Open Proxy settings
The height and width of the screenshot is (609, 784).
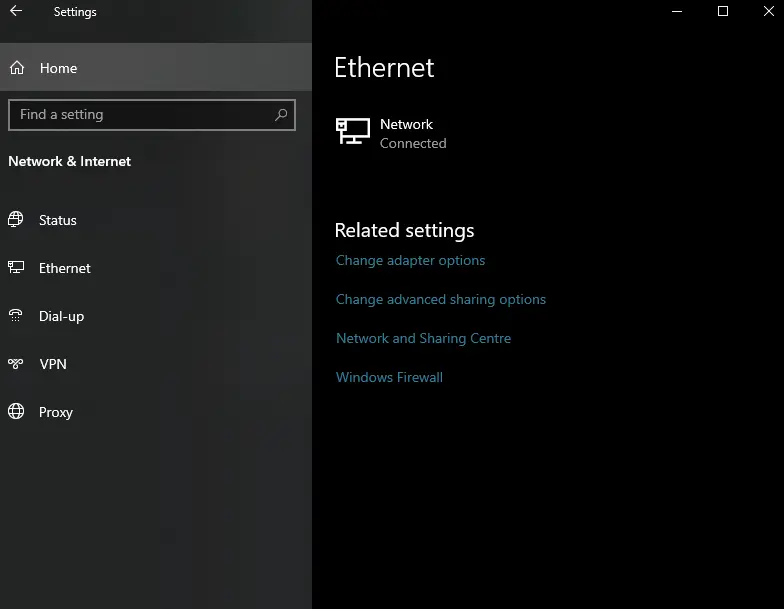coord(156,412)
